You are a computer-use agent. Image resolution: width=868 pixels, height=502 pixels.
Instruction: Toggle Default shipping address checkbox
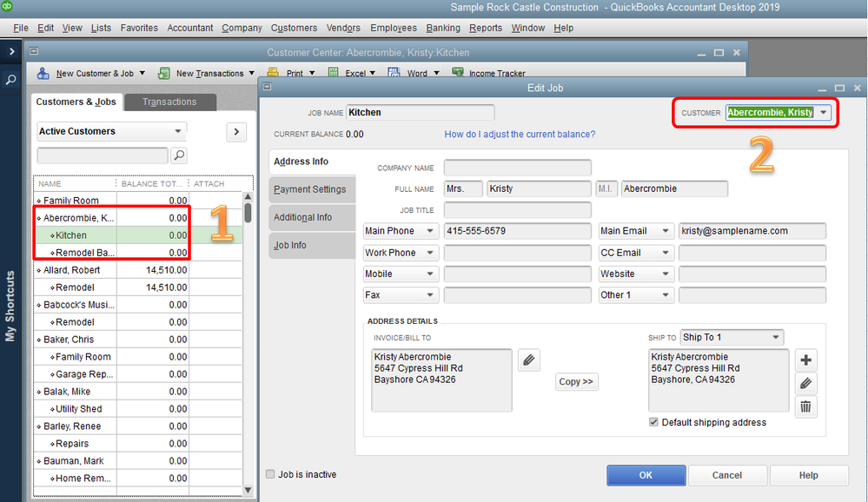pyautogui.click(x=653, y=422)
